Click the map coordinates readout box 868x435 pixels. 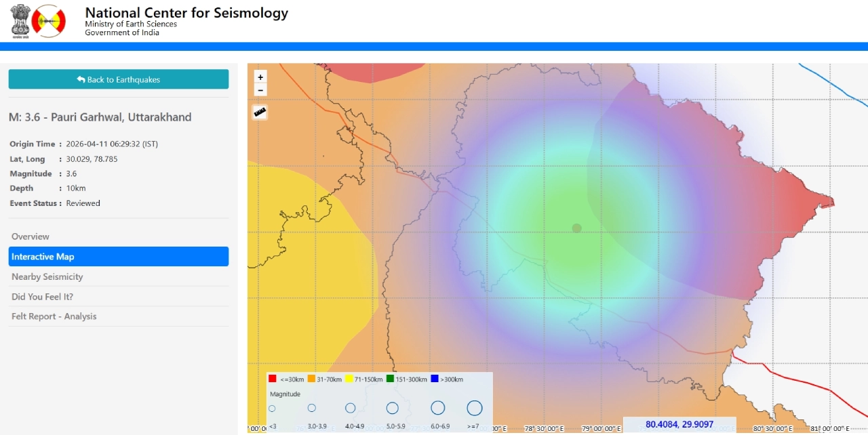679,424
